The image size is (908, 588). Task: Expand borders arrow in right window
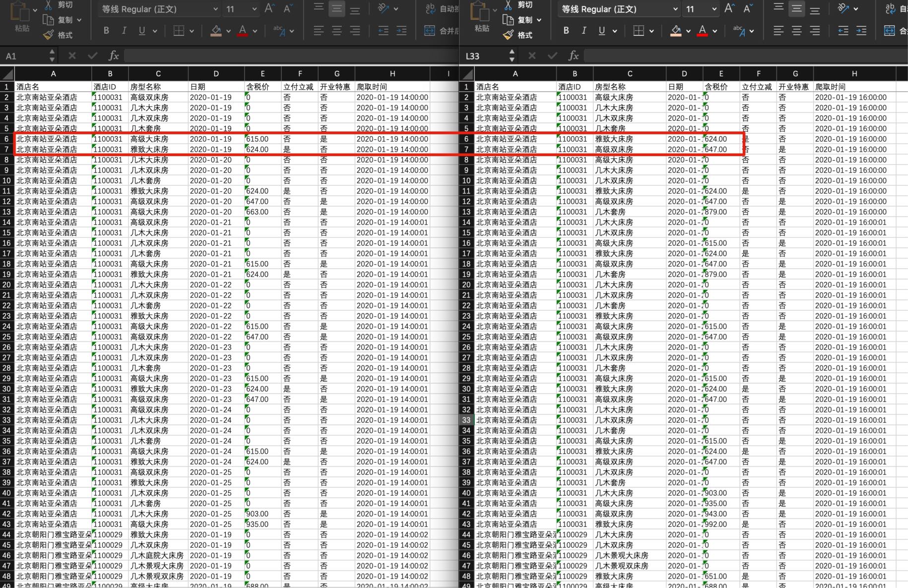click(x=651, y=31)
